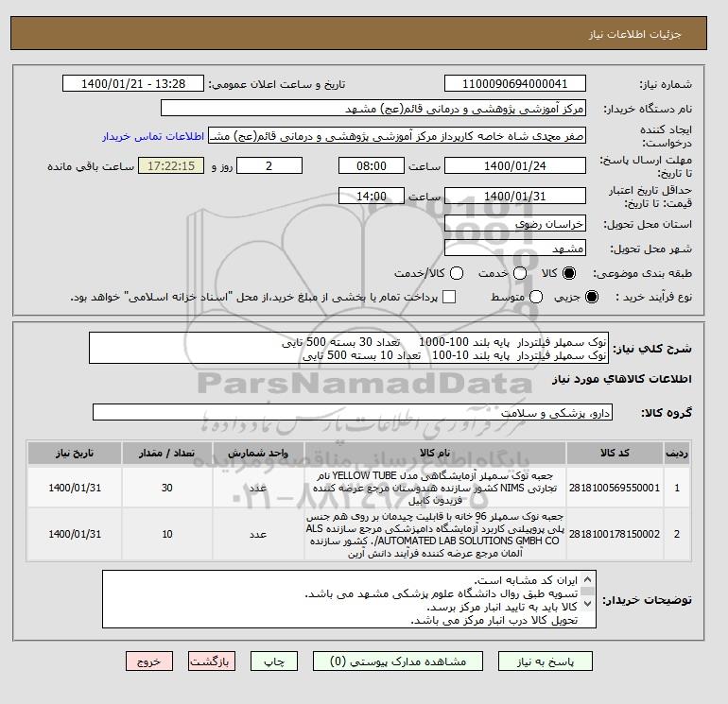Click the unit cell عدد in row 1

pos(258,488)
